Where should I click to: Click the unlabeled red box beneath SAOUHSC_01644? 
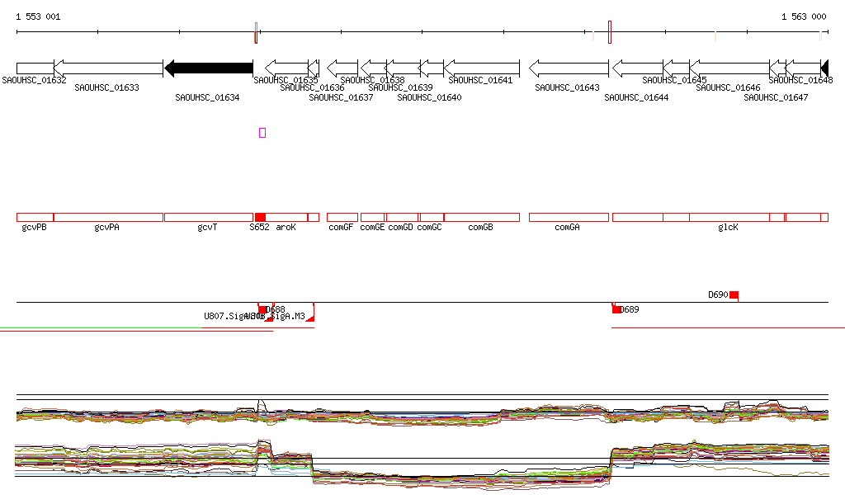pos(638,218)
